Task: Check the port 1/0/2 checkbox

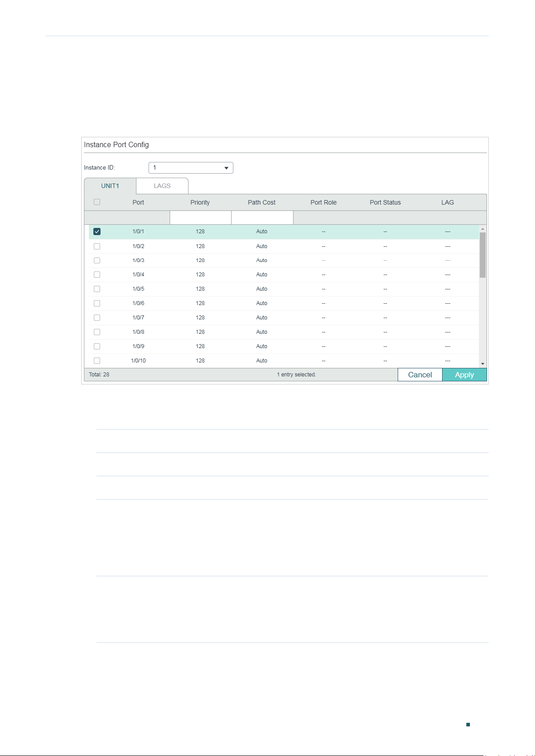Action: click(x=97, y=246)
